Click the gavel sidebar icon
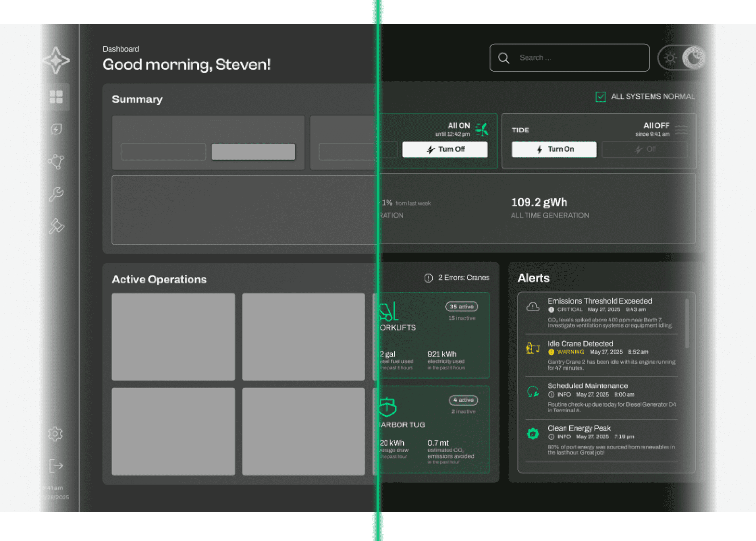 click(x=56, y=226)
